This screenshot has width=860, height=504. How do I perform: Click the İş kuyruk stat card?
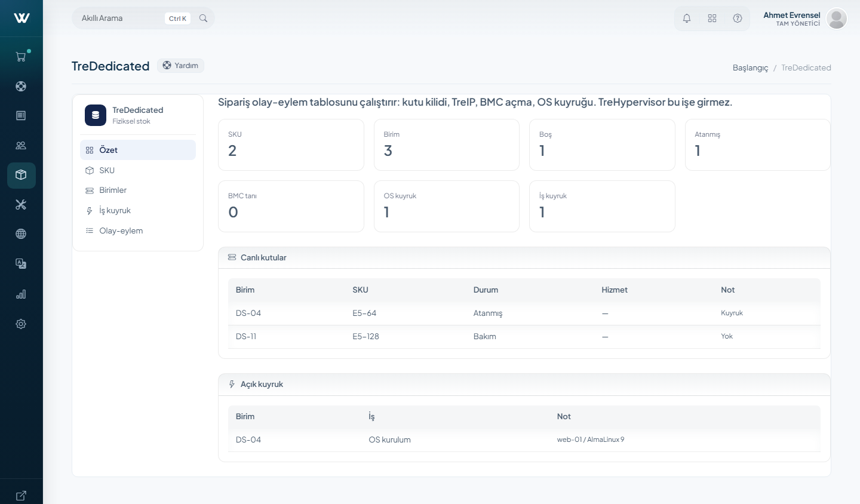(602, 206)
